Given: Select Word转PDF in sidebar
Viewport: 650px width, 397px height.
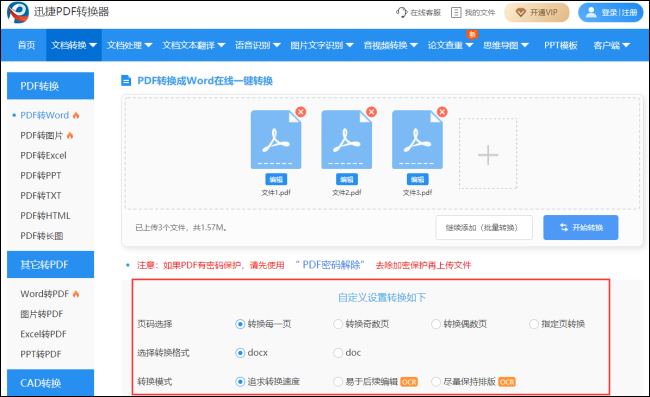Looking at the screenshot, I should pos(45,294).
